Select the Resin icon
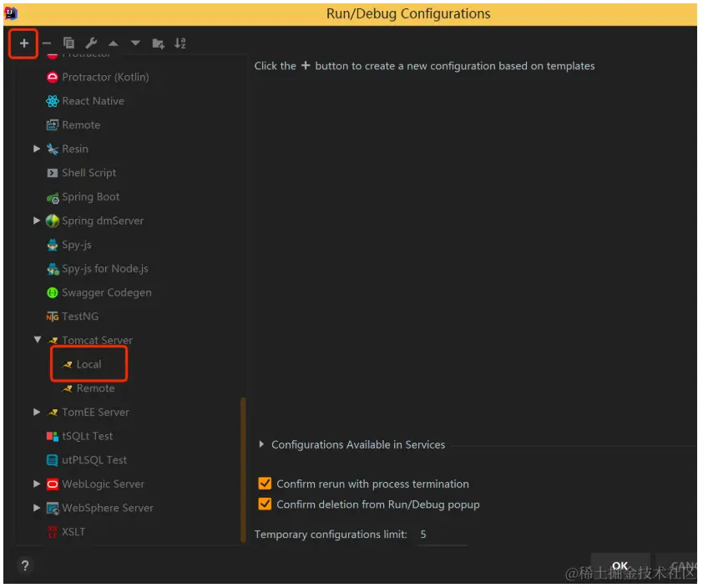Viewport: 703px width, 588px height. (x=53, y=149)
